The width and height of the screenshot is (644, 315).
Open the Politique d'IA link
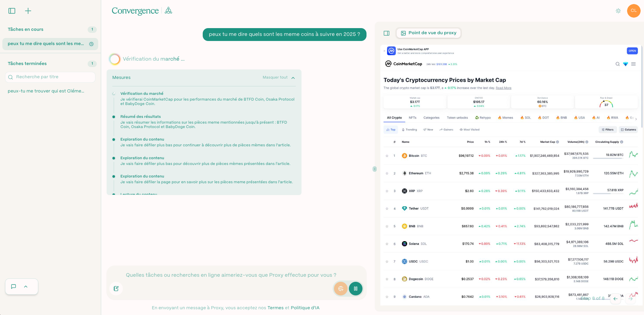(305, 308)
